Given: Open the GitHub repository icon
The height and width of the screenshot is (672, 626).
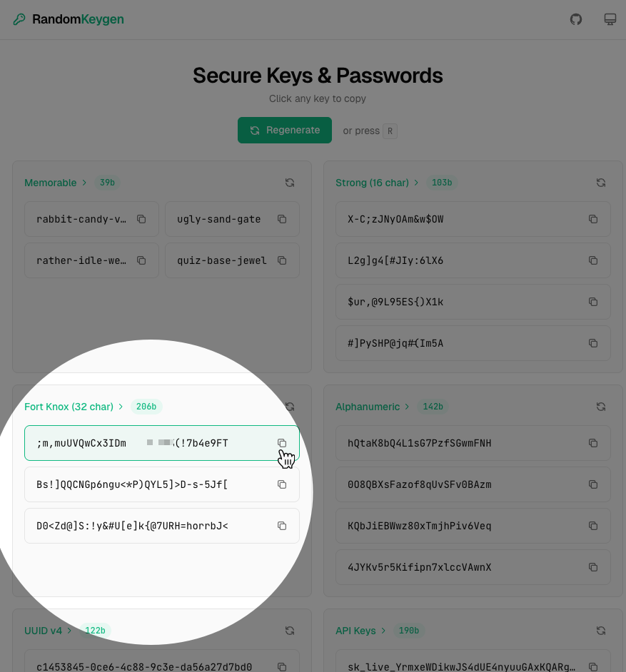Looking at the screenshot, I should pyautogui.click(x=576, y=19).
